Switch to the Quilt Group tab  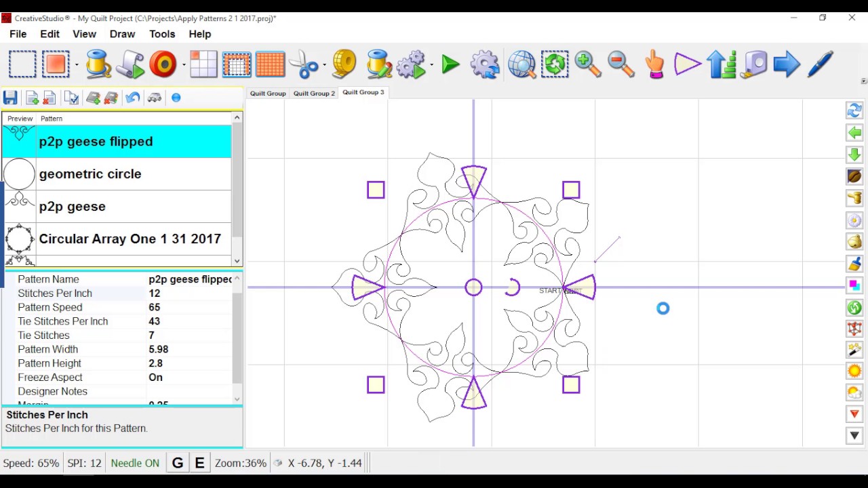[268, 93]
